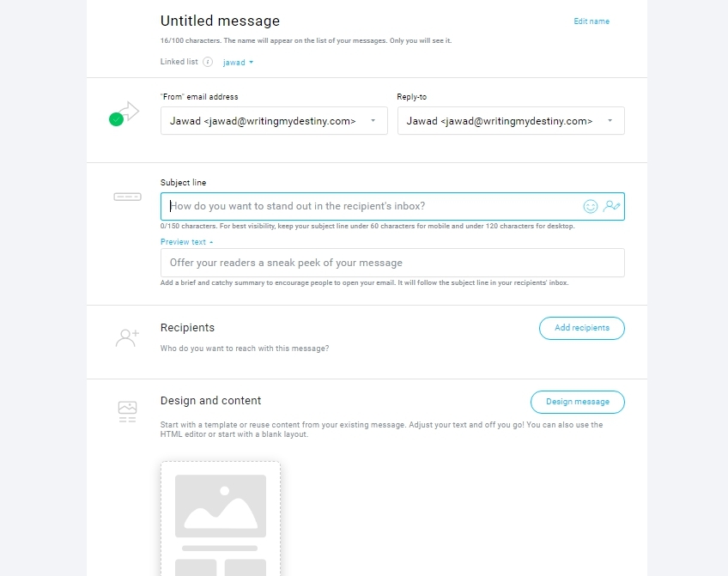Viewport: 728px width, 576px height.
Task: Click the Recipients add-person icon
Action: (127, 338)
